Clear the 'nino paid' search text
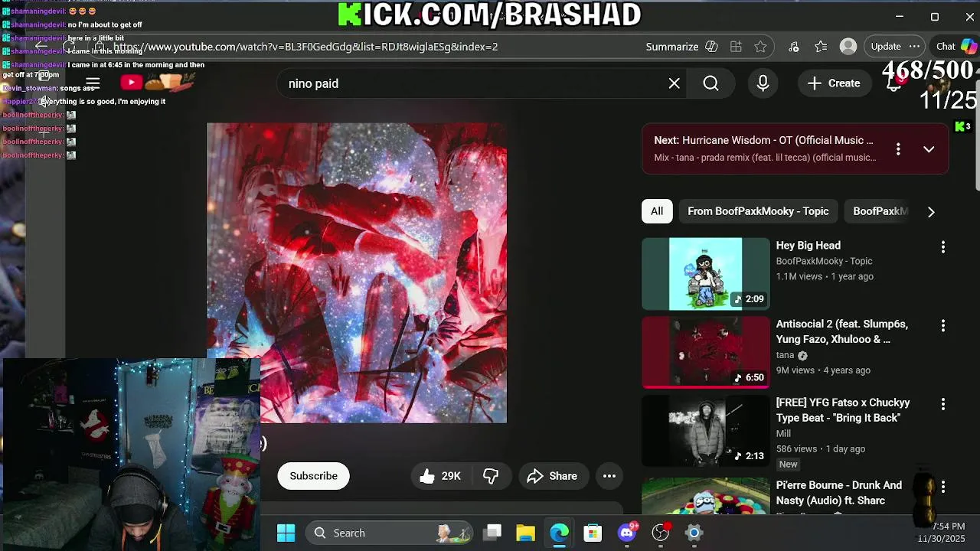Screen dimensions: 980x551 click(674, 83)
